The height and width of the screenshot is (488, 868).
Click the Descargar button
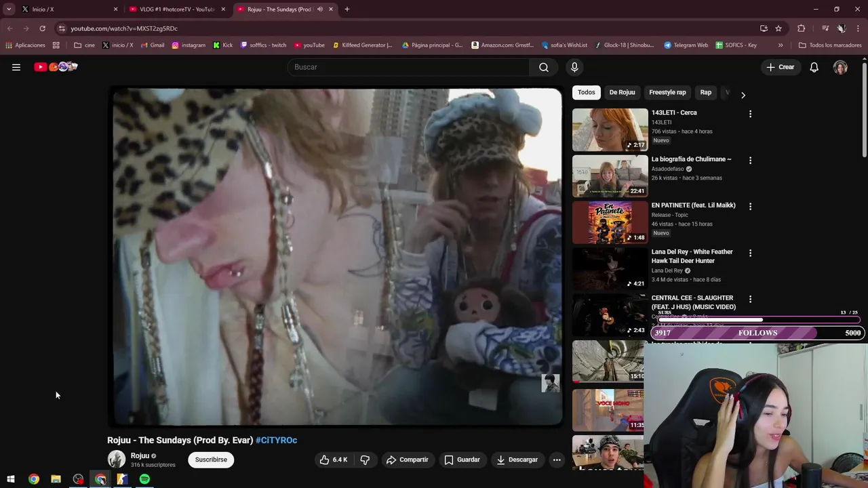tap(517, 460)
